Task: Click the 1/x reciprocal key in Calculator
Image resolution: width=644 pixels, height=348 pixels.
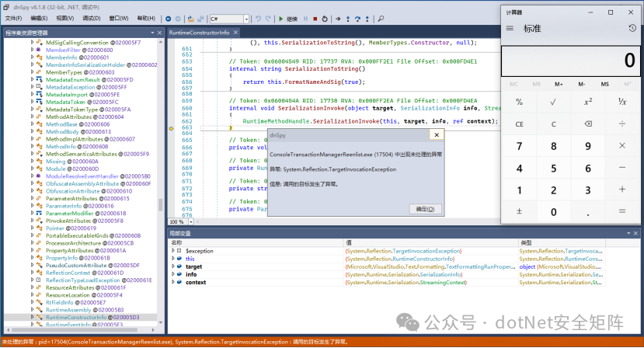Action: (622, 102)
